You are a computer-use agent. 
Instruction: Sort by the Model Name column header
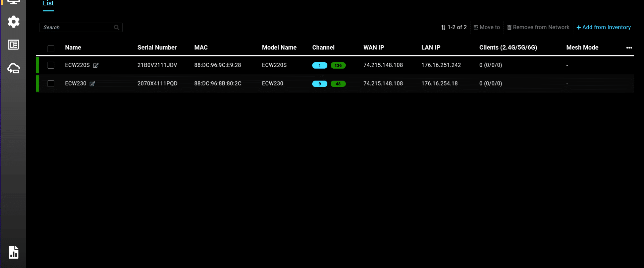(279, 48)
